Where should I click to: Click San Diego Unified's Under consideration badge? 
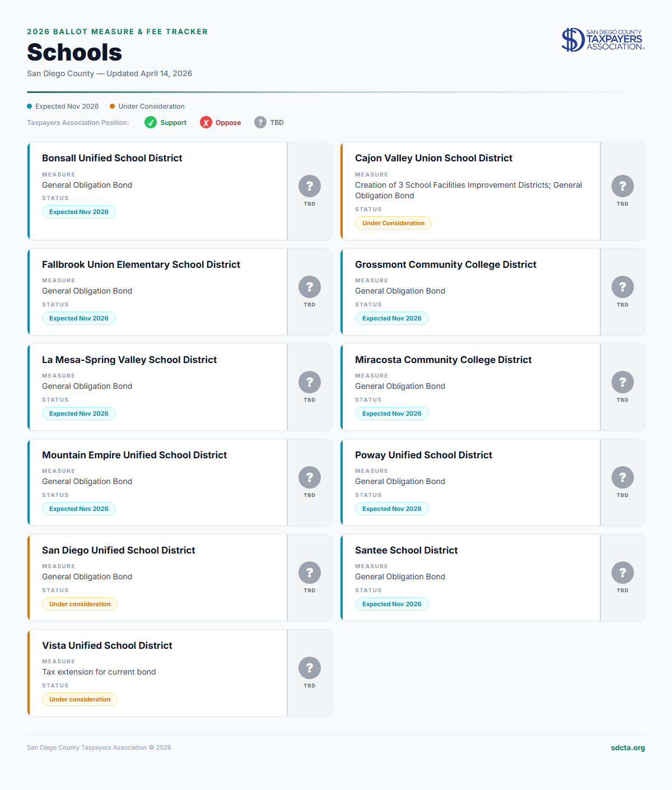[80, 604]
